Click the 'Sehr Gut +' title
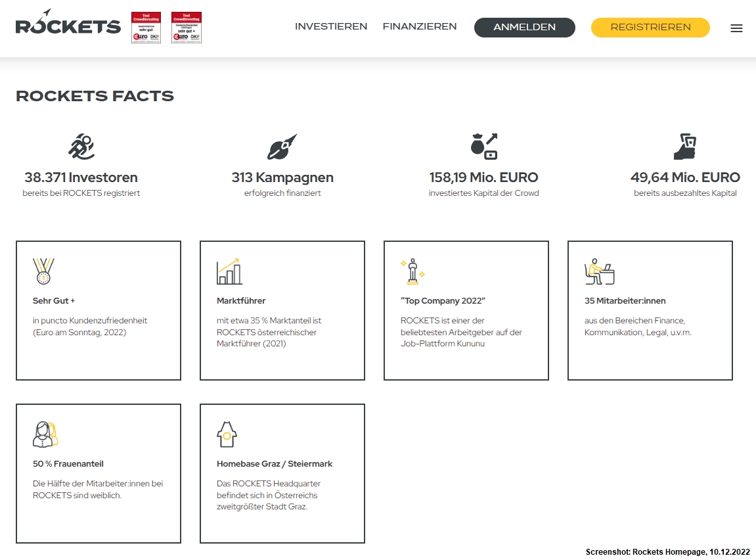The height and width of the screenshot is (560, 756). pos(53,300)
